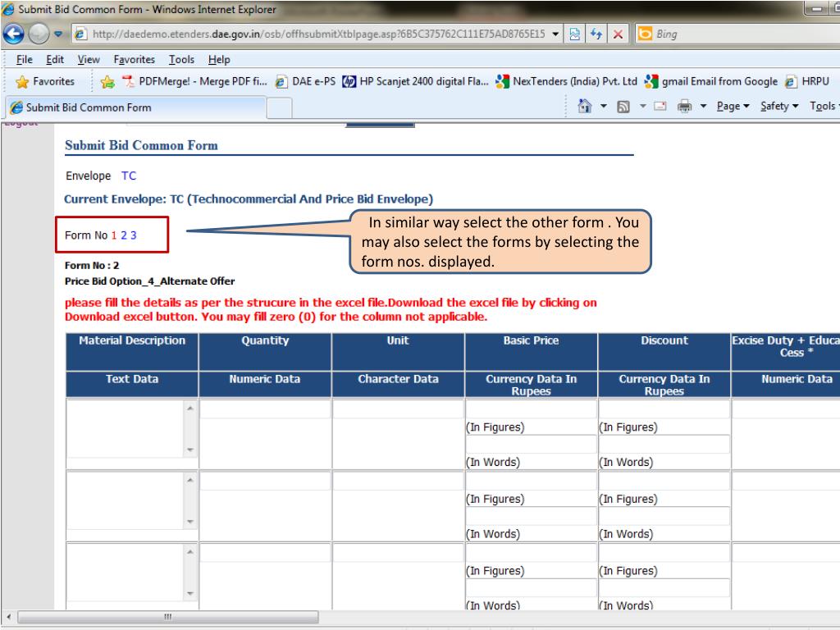This screenshot has height=630, width=840.
Task: Open HRPU favorites bar link
Action: pyautogui.click(x=807, y=81)
